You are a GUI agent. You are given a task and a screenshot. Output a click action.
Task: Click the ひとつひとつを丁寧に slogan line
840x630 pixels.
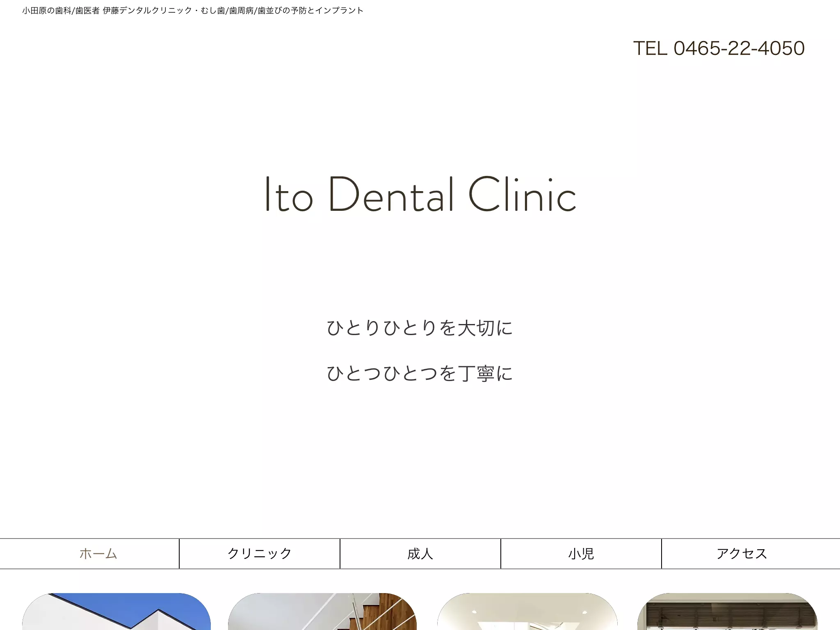(x=420, y=373)
